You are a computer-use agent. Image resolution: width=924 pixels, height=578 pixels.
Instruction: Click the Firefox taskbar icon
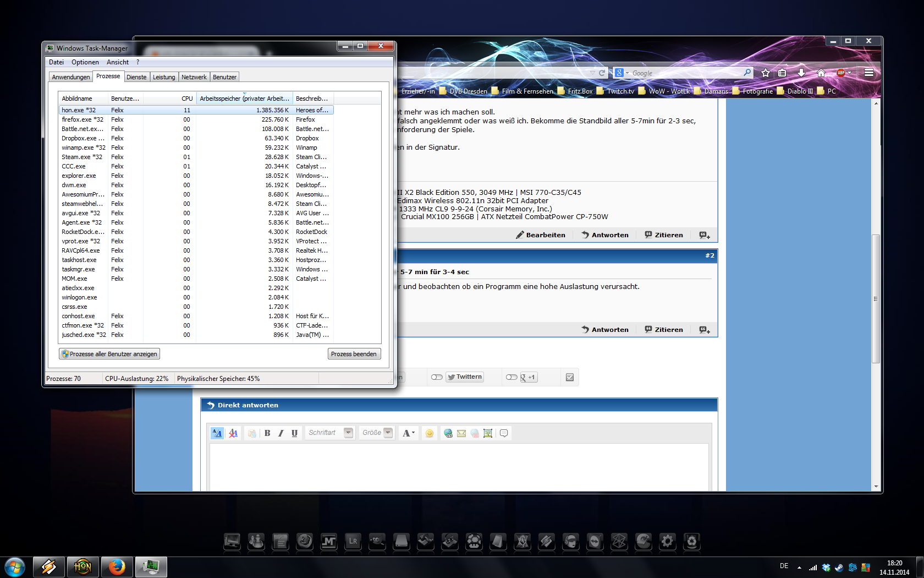(117, 566)
